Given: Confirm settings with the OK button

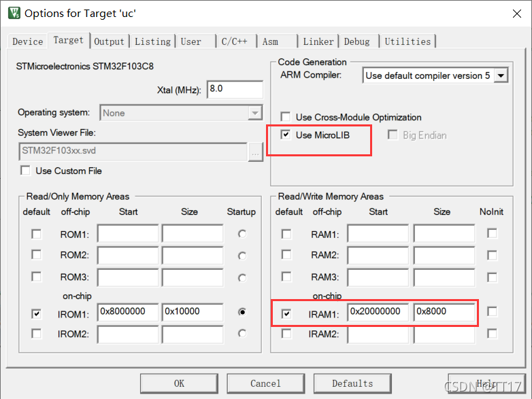Looking at the screenshot, I should coord(179,383).
